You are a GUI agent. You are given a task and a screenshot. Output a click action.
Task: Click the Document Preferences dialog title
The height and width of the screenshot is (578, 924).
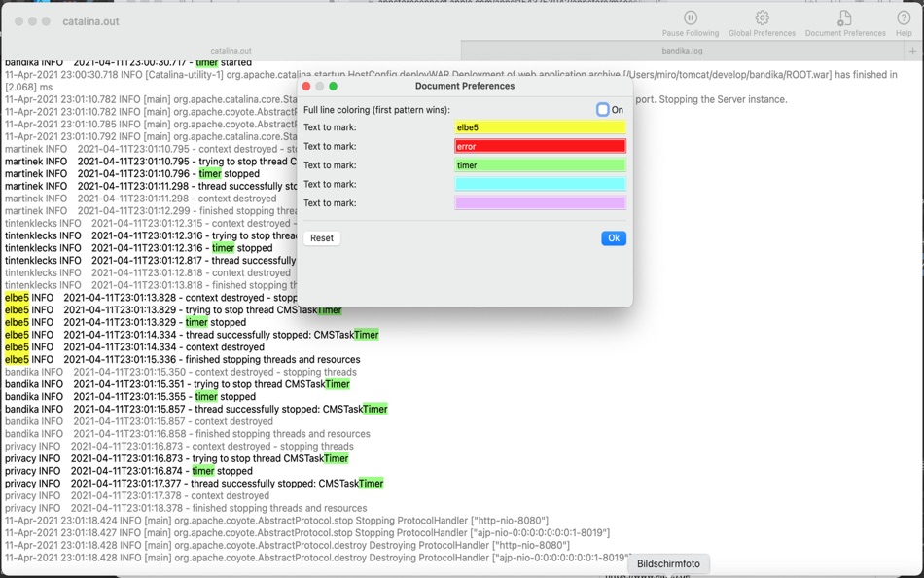point(464,86)
